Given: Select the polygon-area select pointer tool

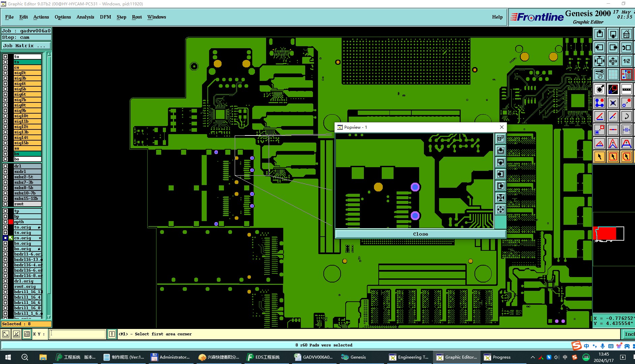Looking at the screenshot, I should pos(626,157).
